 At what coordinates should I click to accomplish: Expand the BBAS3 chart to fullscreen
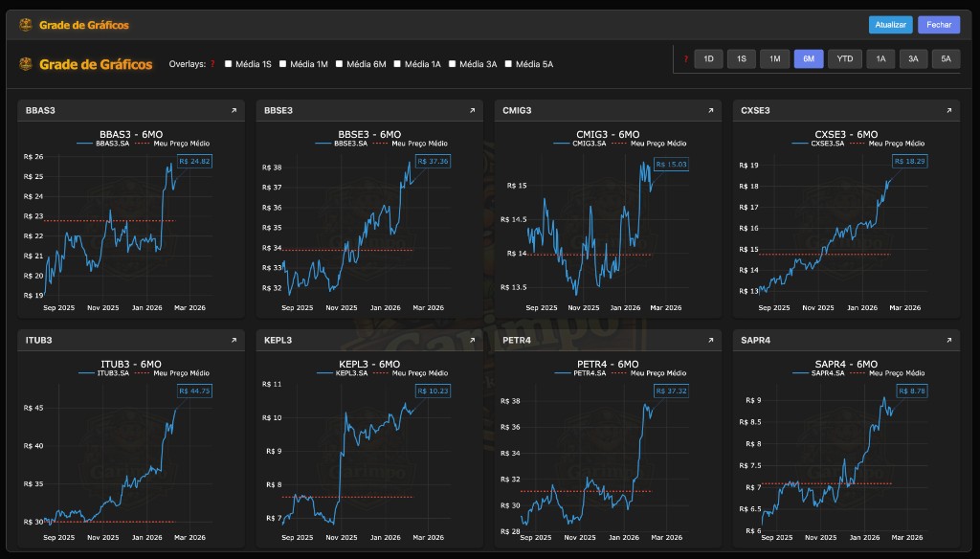pyautogui.click(x=233, y=110)
